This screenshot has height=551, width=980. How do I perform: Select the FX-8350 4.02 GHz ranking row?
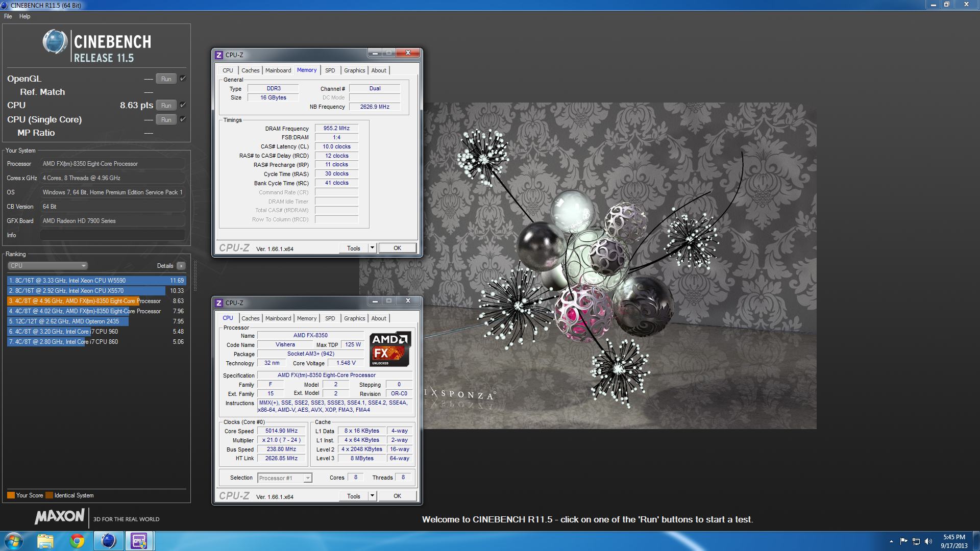(96, 311)
